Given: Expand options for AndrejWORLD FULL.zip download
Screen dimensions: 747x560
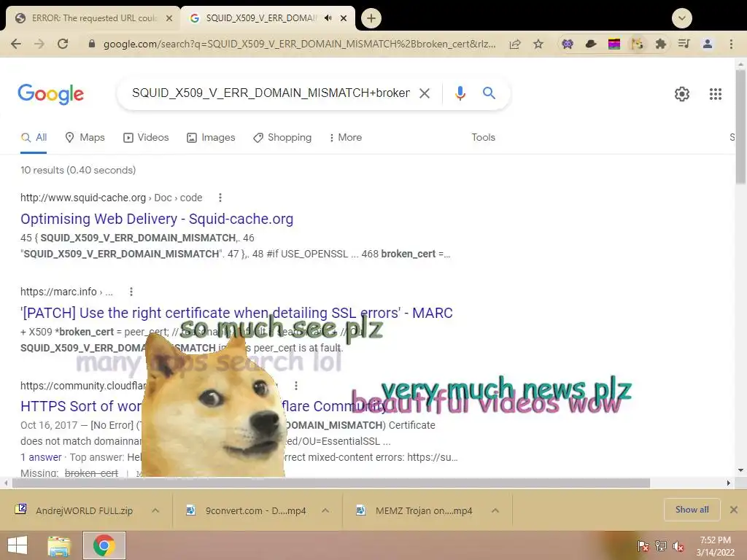Looking at the screenshot, I should coord(155,510).
